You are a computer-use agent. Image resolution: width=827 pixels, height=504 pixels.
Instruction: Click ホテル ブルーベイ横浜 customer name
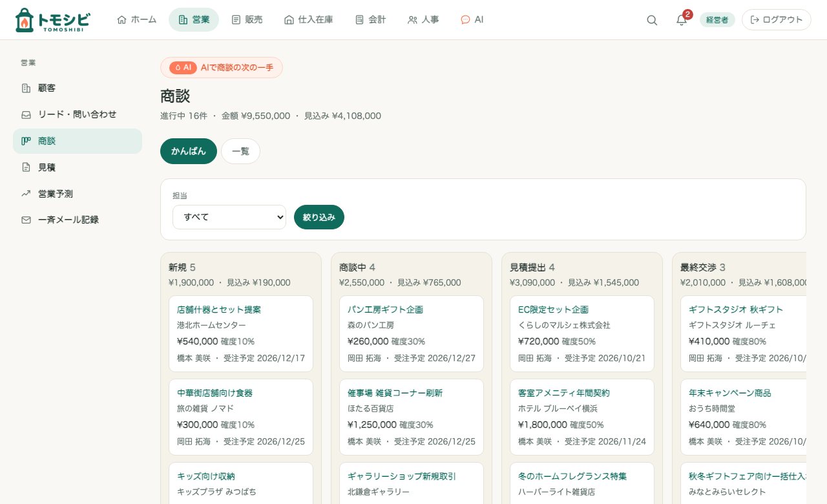(558, 408)
